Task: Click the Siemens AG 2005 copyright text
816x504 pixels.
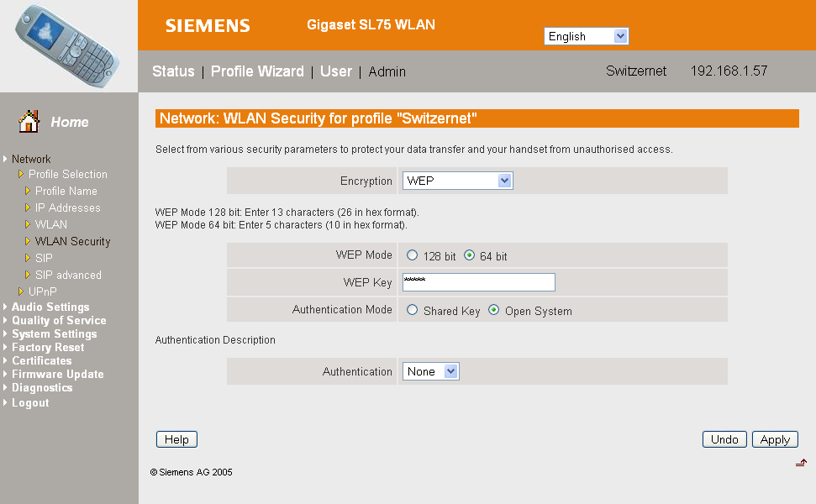Action: pyautogui.click(x=191, y=472)
